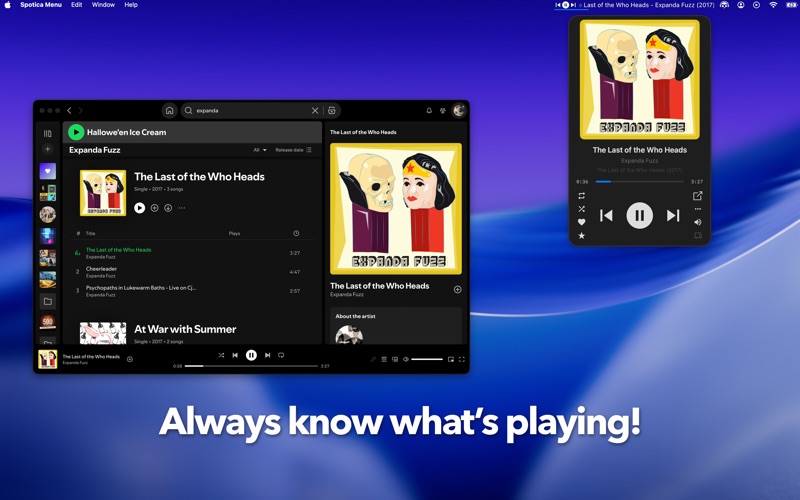Open the Help menu

pos(131,5)
